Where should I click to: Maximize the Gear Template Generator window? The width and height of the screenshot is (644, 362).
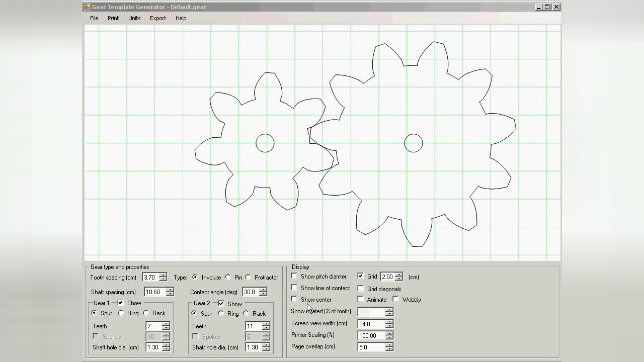click(547, 7)
